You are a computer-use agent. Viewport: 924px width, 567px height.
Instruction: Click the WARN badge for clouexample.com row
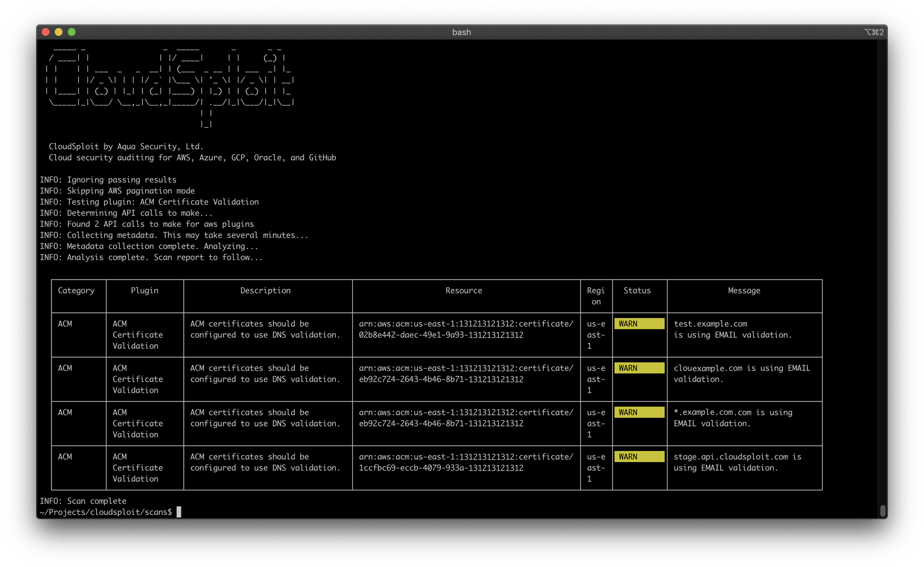click(x=639, y=368)
